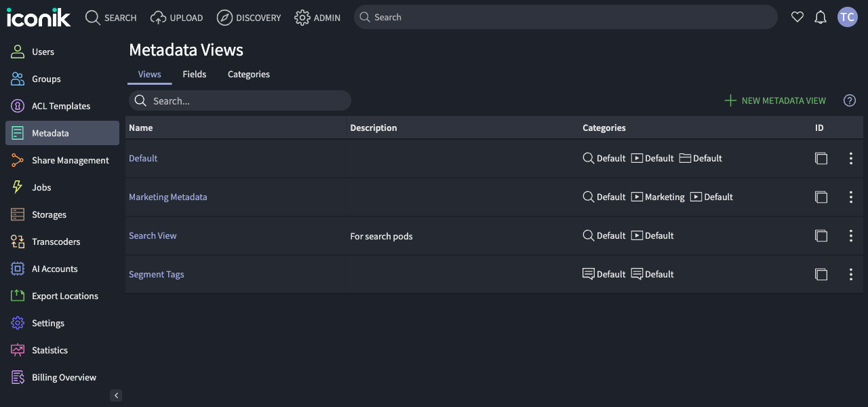
Task: Copy the ID of Marketing Metadata view
Action: coord(821,197)
